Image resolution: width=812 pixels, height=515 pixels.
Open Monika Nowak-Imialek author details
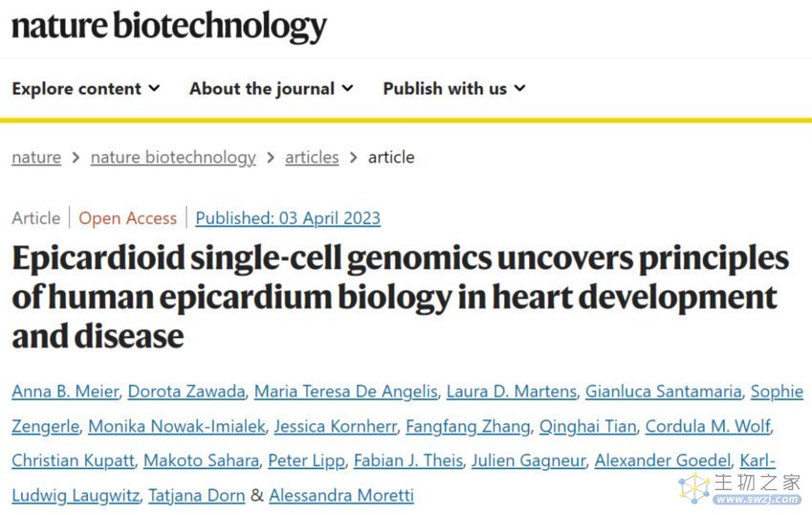177,426
